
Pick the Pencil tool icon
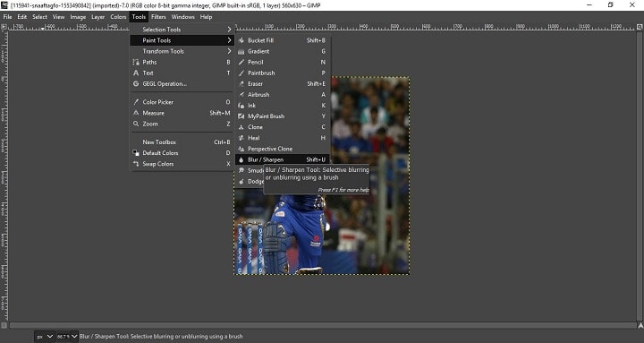(x=241, y=62)
